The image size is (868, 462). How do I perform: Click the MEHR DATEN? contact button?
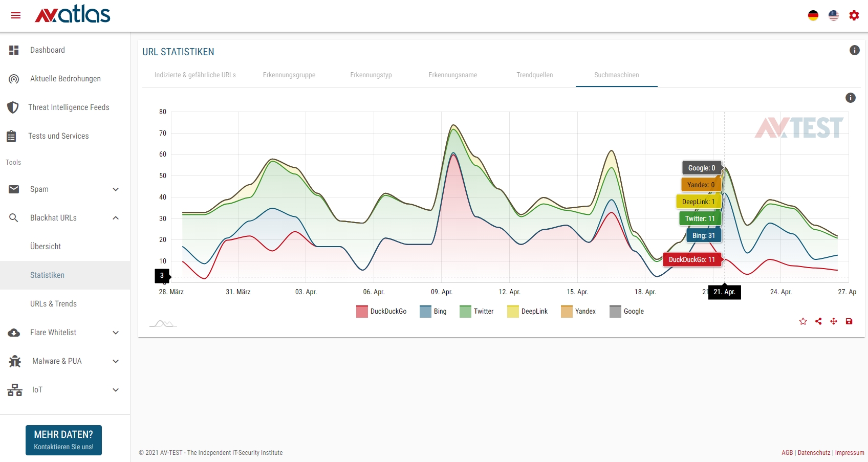[63, 440]
